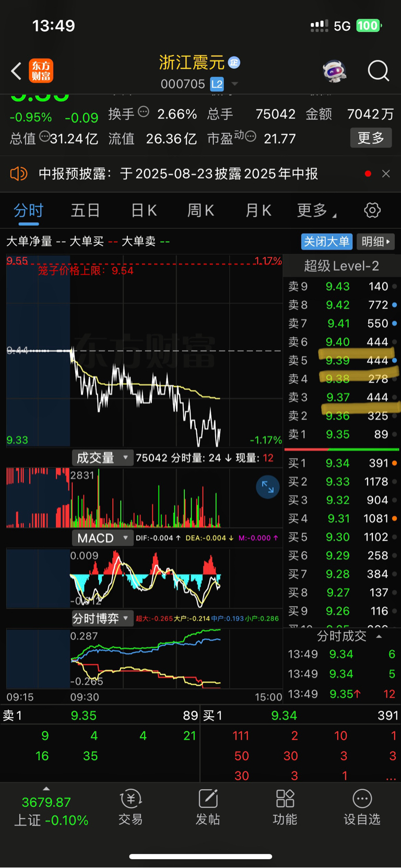This screenshot has width=401, height=868.
Task: Switch to the 月K tab
Action: (258, 210)
